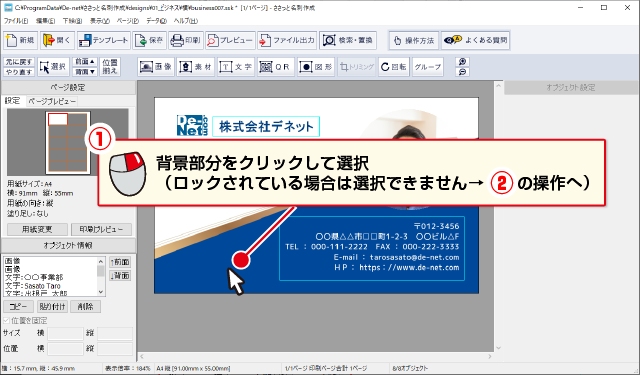Viewport: 641px width, 375px height.
Task: Open the 表示 menu
Action: click(x=100, y=20)
